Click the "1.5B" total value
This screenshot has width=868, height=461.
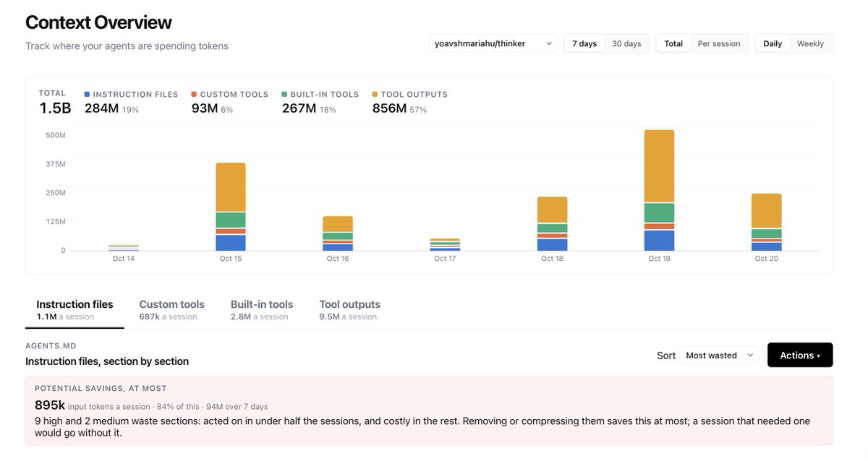pos(55,108)
